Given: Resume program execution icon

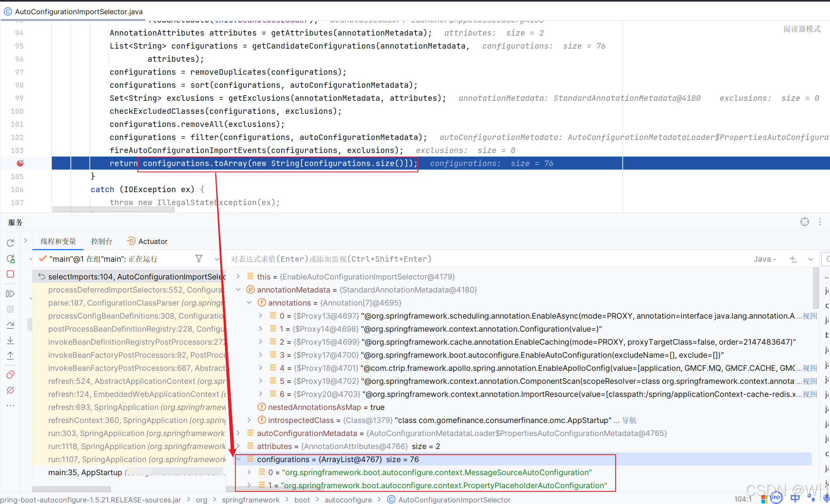Looking at the screenshot, I should pyautogui.click(x=10, y=294).
